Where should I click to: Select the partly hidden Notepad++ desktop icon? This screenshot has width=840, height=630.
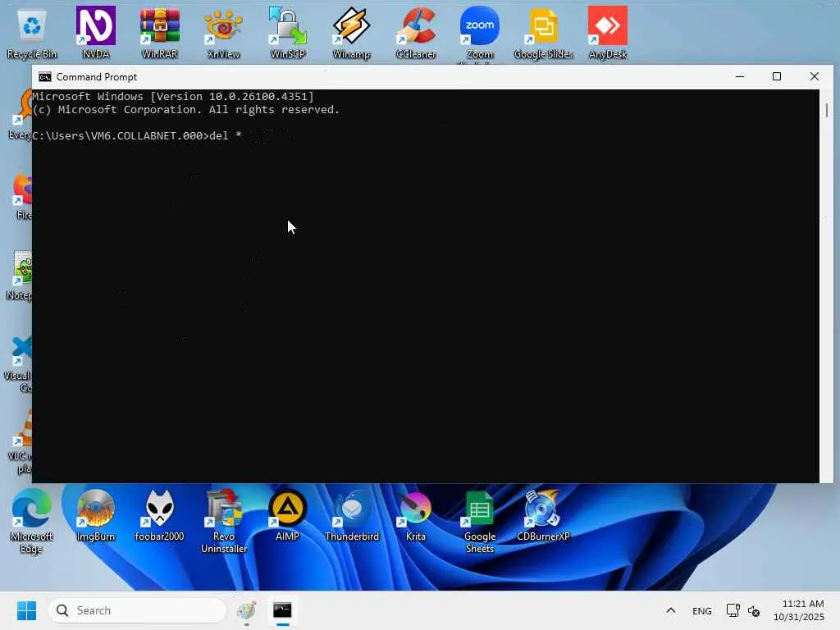(x=20, y=276)
